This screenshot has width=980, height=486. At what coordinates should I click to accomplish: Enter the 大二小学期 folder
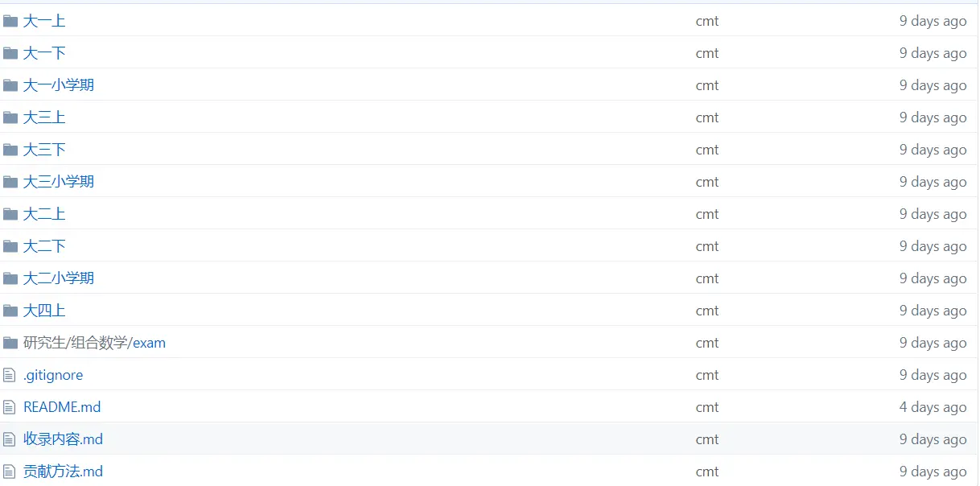coord(59,278)
